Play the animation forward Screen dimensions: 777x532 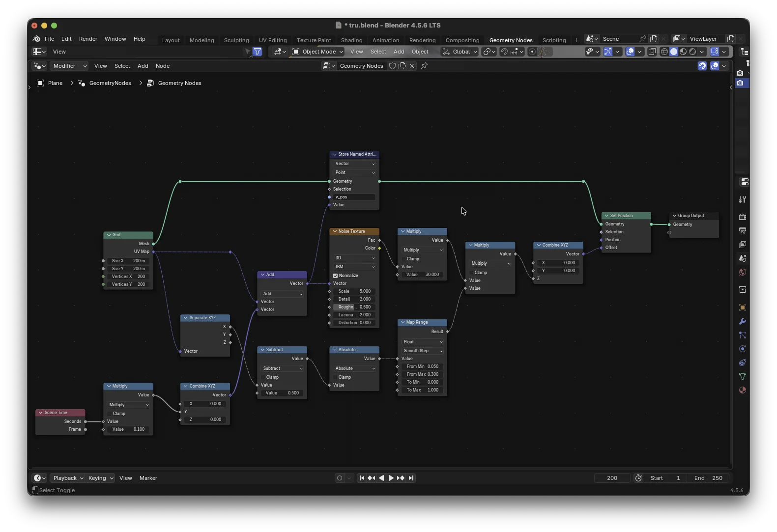pyautogui.click(x=391, y=478)
